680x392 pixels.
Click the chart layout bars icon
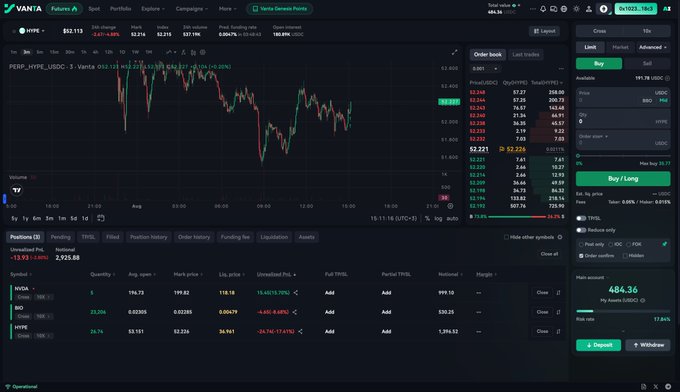click(x=193, y=52)
